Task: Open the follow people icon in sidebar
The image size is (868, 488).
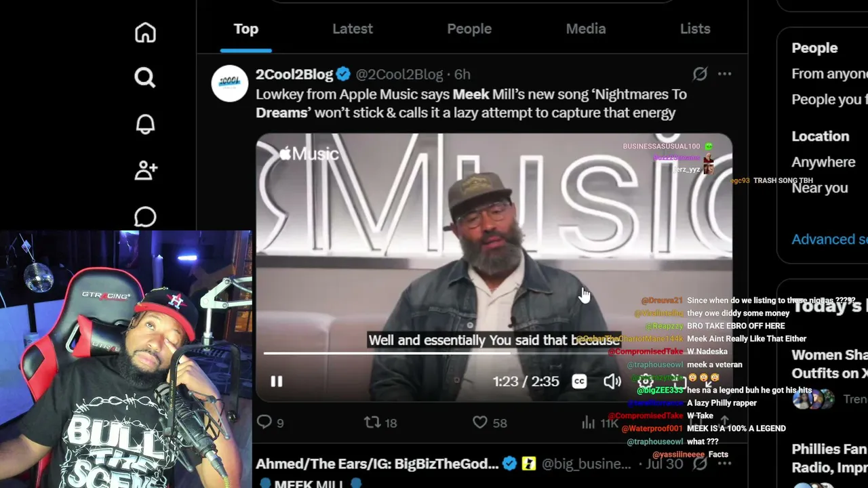Action: [x=145, y=170]
